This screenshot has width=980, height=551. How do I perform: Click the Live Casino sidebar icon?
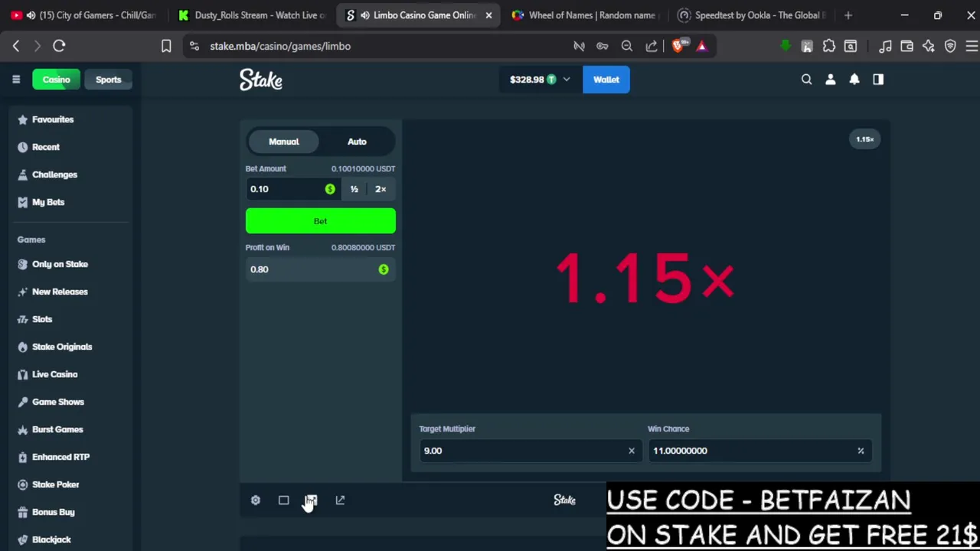tap(22, 374)
